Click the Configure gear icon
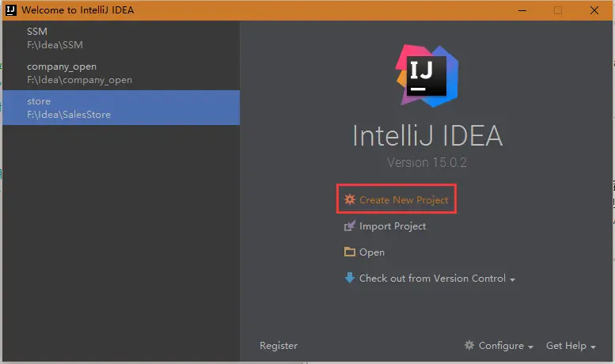 469,345
